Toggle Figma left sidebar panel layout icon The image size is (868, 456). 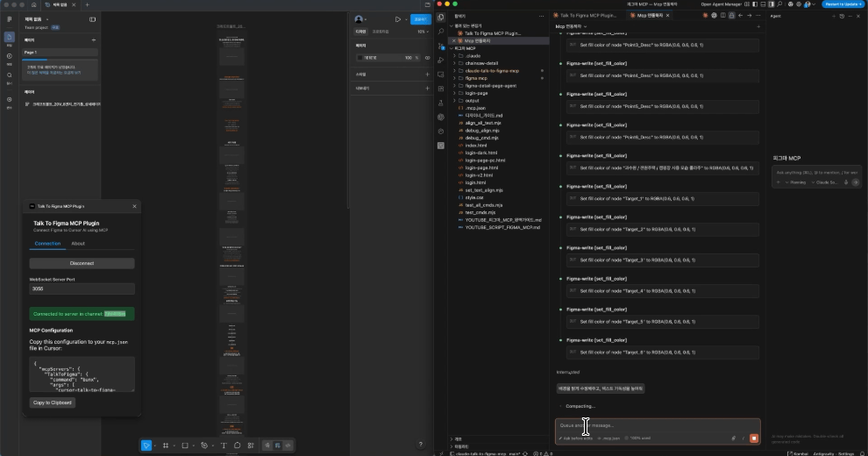pos(92,19)
